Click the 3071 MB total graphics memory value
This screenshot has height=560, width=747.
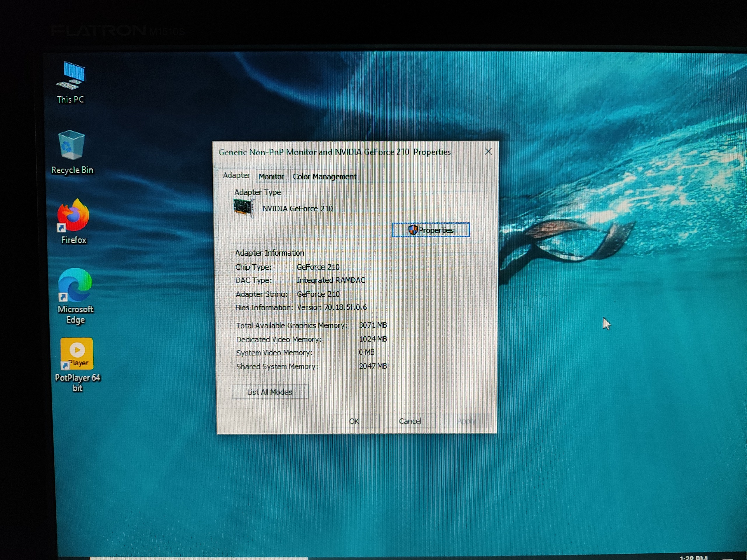[x=373, y=325]
